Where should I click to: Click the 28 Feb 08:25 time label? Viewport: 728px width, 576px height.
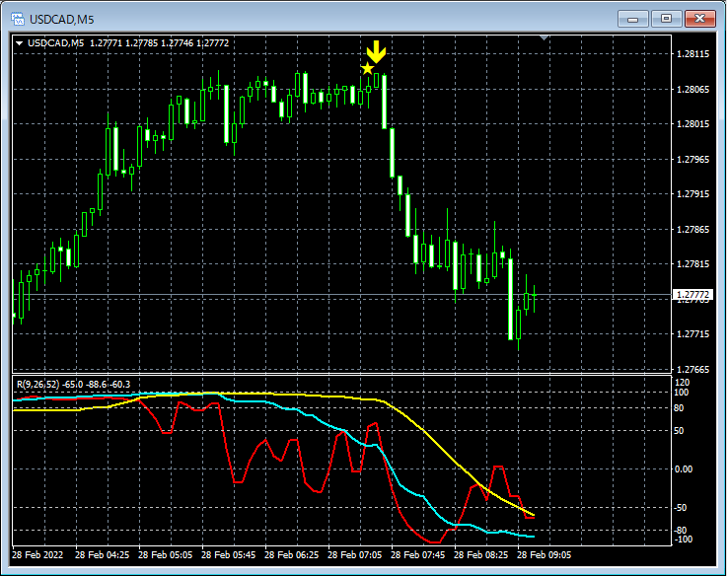(x=481, y=555)
